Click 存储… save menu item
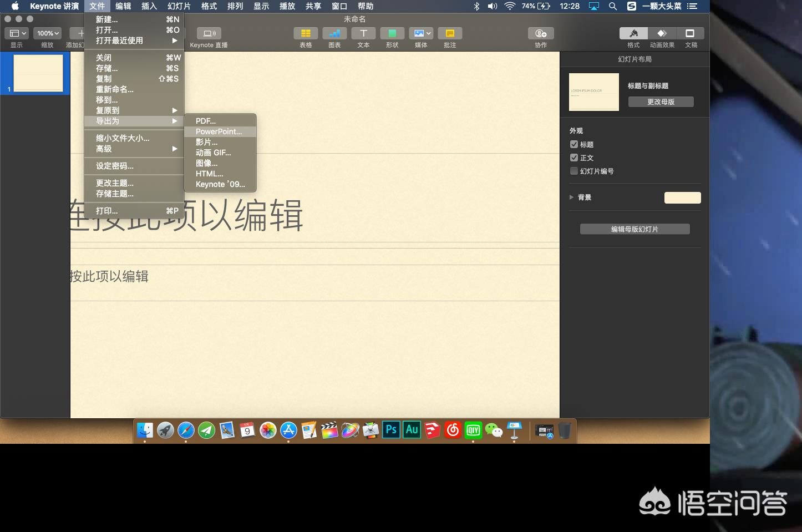This screenshot has width=802, height=532. 134,68
